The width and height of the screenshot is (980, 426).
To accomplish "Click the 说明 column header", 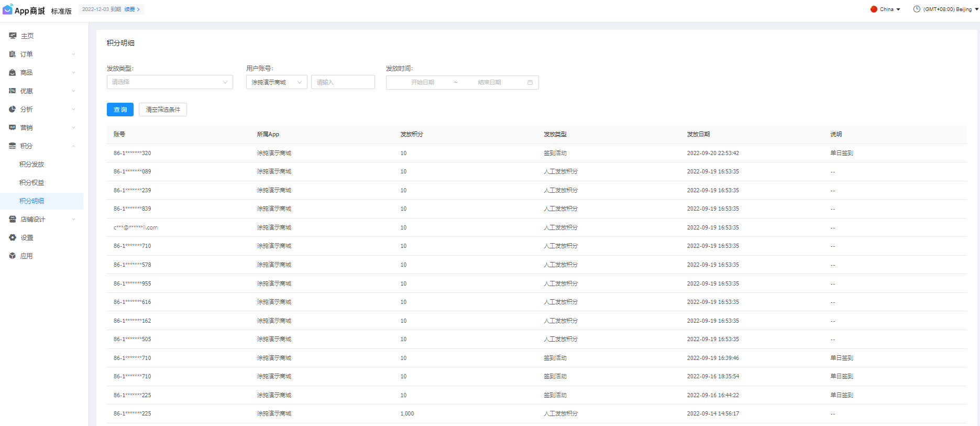I will click(x=836, y=134).
